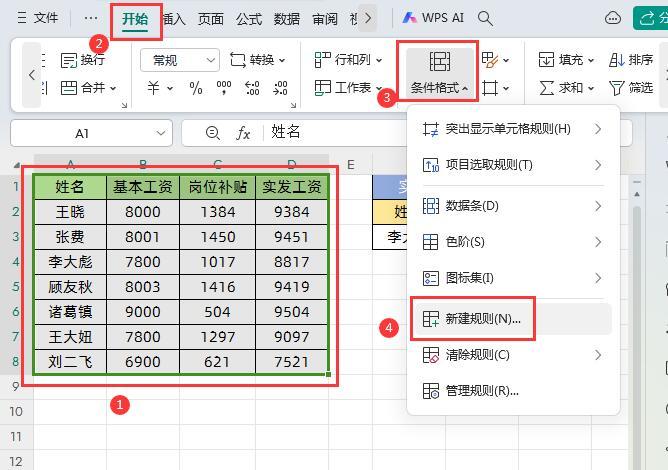668x470 pixels.
Task: Click the Name Box showing A1
Action: point(82,133)
